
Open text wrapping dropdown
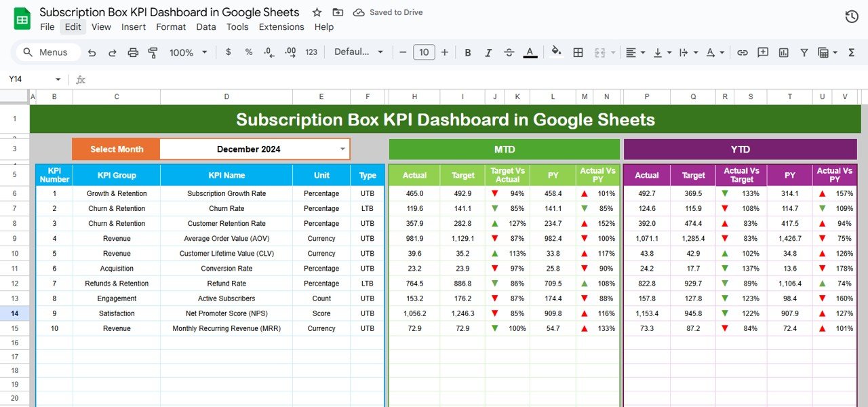(688, 52)
